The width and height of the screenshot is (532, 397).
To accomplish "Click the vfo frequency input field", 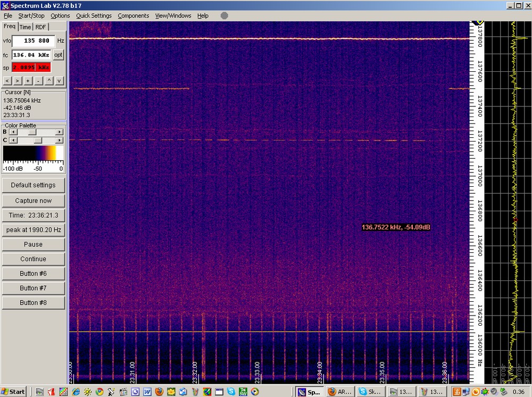I will [33, 40].
